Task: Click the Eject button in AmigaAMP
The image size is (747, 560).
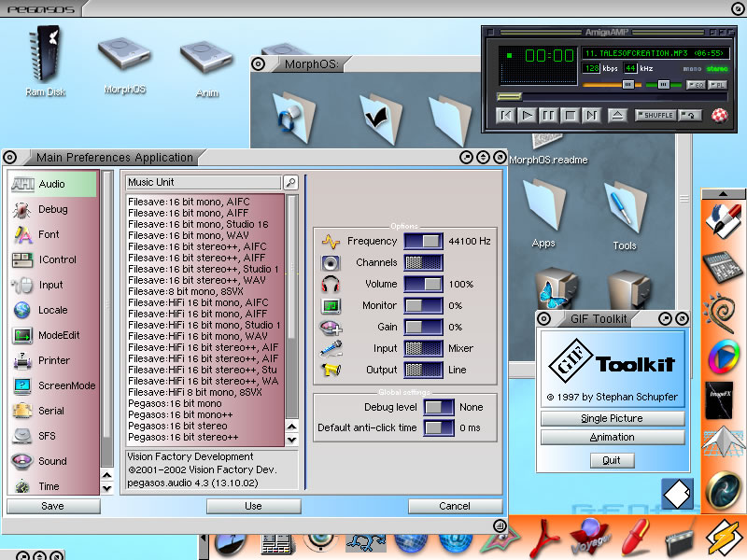Action: point(617,115)
